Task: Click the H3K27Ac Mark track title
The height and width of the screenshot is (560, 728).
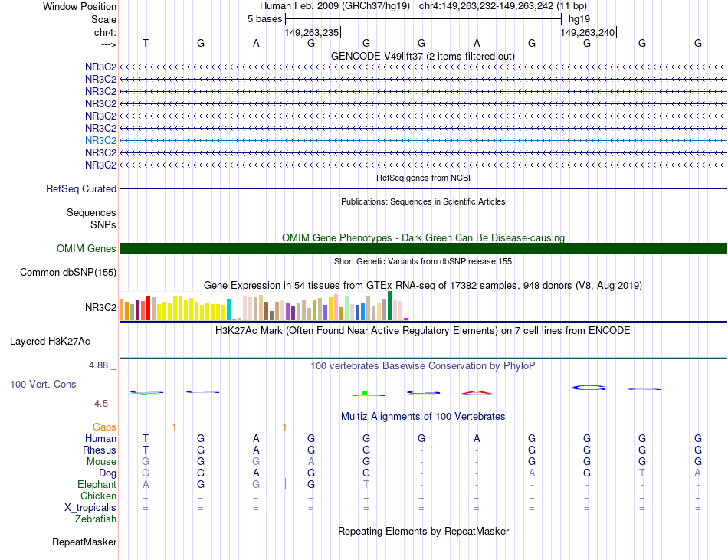Action: (x=423, y=331)
